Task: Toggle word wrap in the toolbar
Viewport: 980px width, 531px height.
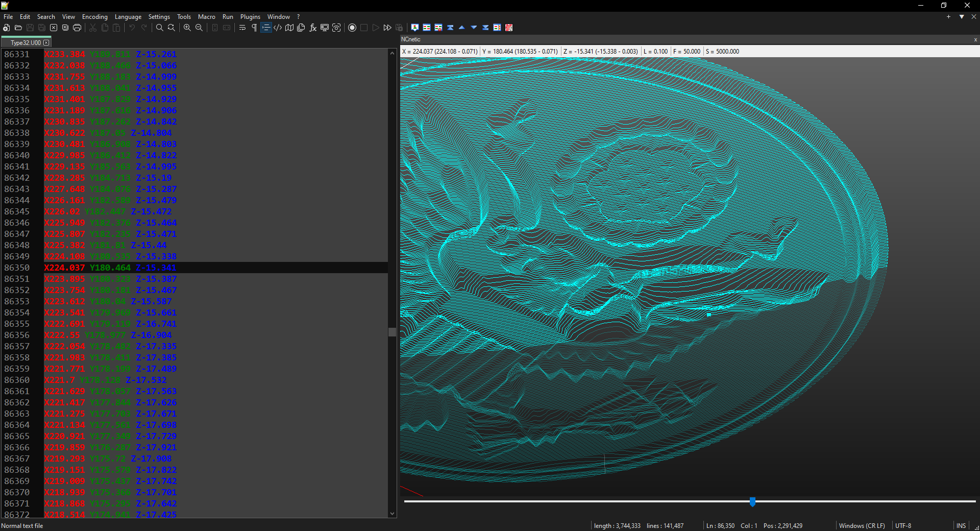Action: 242,28
